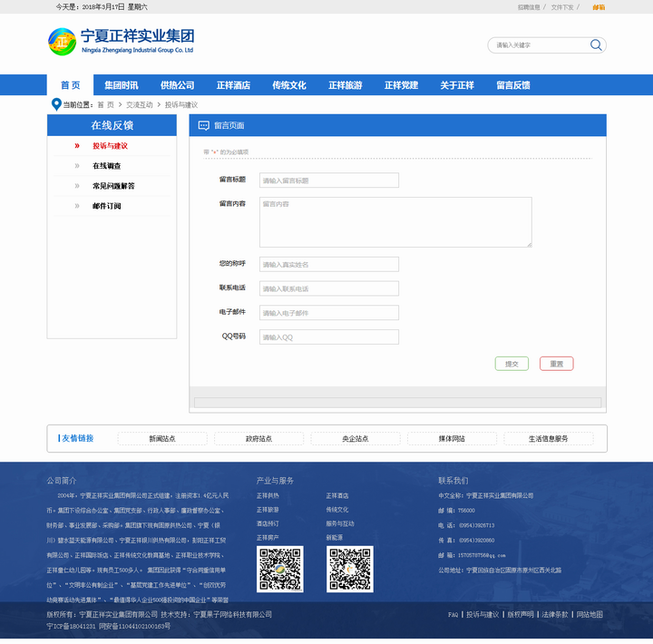Focus the QQ号码 input field
653x644 pixels.
click(x=329, y=337)
